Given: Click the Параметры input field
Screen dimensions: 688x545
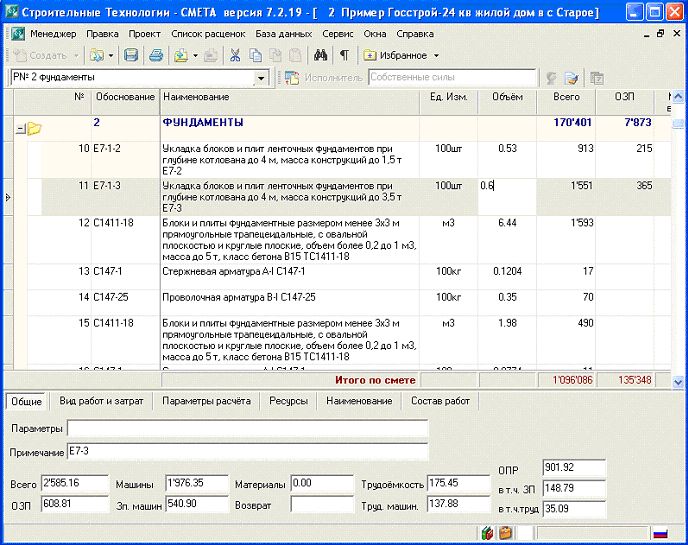Looking at the screenshot, I should click(x=247, y=428).
